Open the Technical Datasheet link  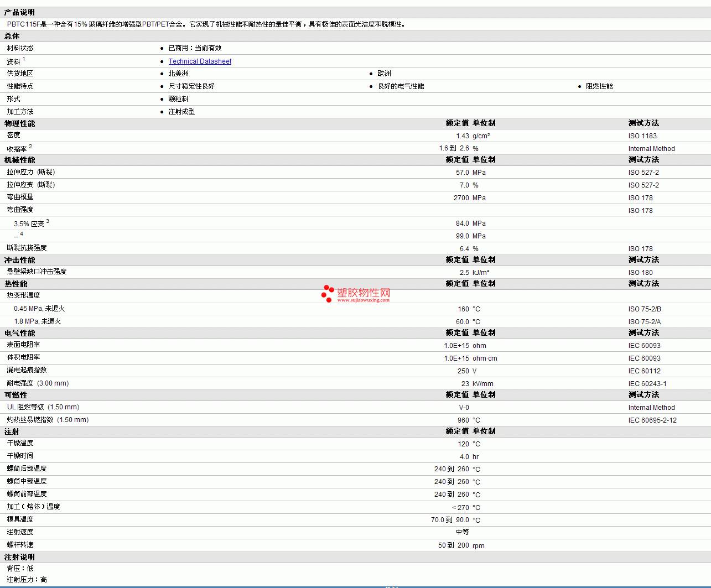200,61
